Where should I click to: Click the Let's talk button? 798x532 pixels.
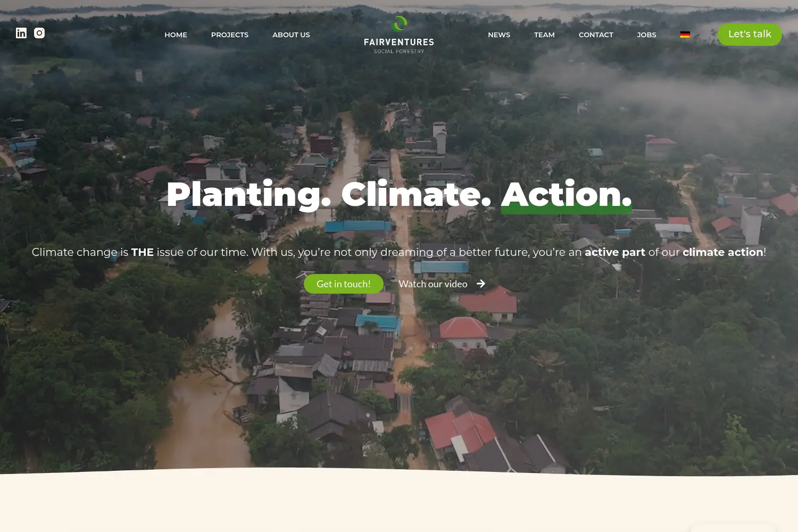[x=750, y=34]
